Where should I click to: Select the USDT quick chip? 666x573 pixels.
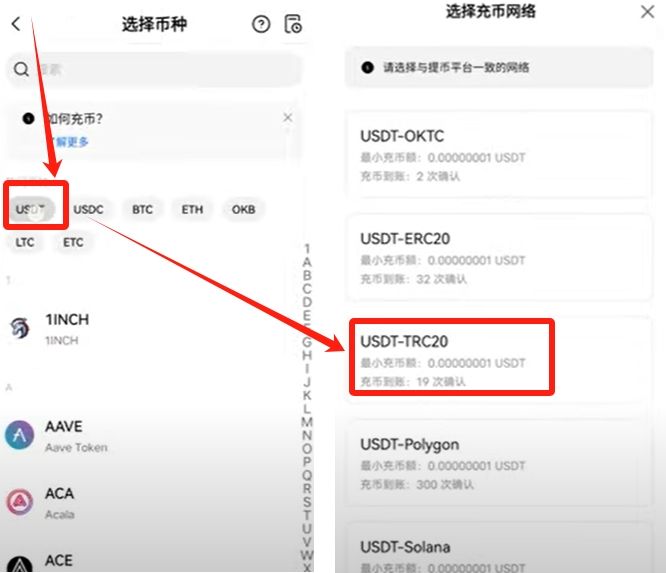[x=33, y=210]
